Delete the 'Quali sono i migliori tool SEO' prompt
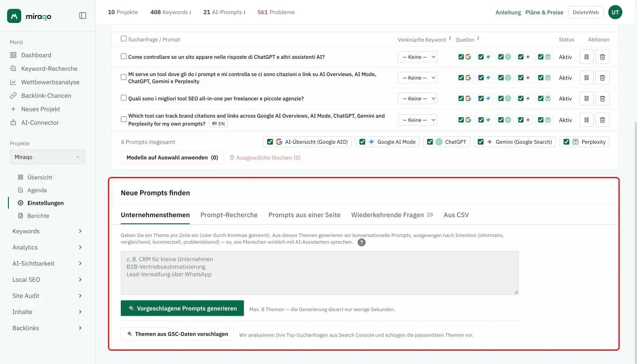Screen dimensions: 637x364 click(x=602, y=98)
